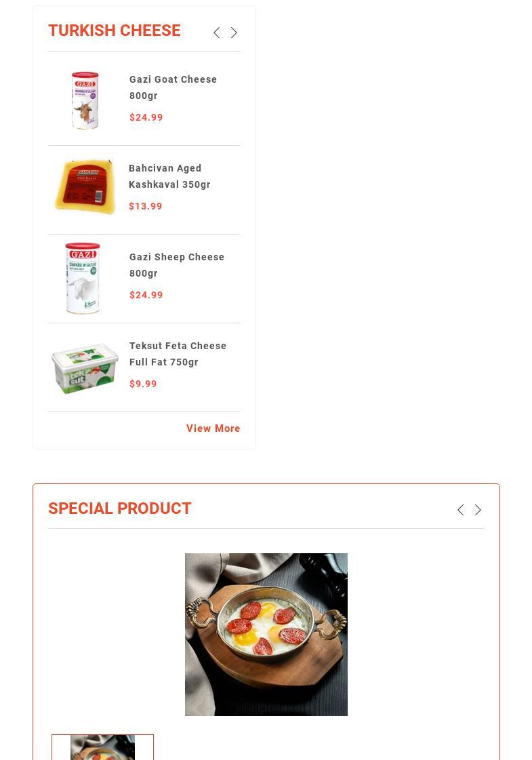Image resolution: width=532 pixels, height=760 pixels.
Task: Click Teksut Feta Cheese Full Fat title
Action: point(178,354)
